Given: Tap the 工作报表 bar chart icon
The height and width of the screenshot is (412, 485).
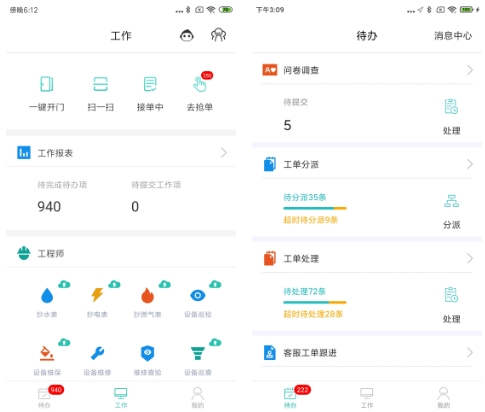Looking at the screenshot, I should pyautogui.click(x=24, y=153).
